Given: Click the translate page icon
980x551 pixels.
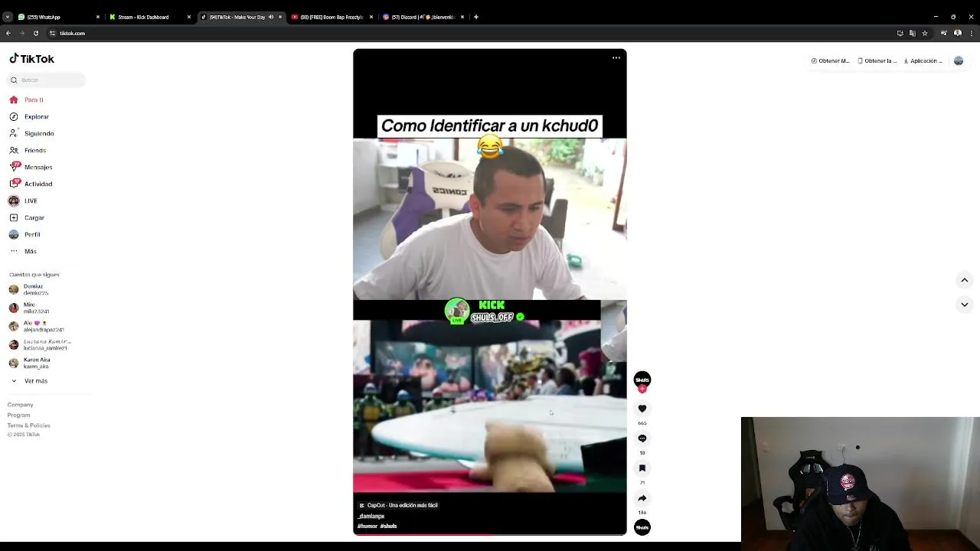Looking at the screenshot, I should [913, 33].
